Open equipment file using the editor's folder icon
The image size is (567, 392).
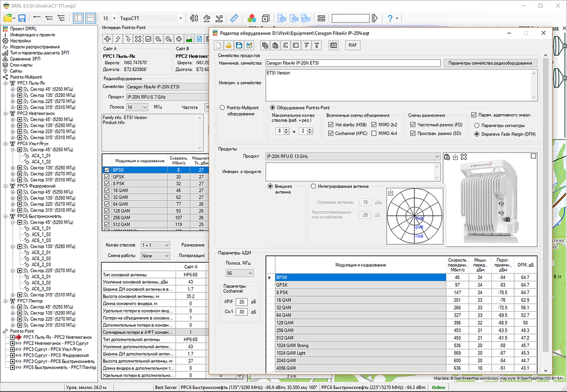tap(229, 45)
